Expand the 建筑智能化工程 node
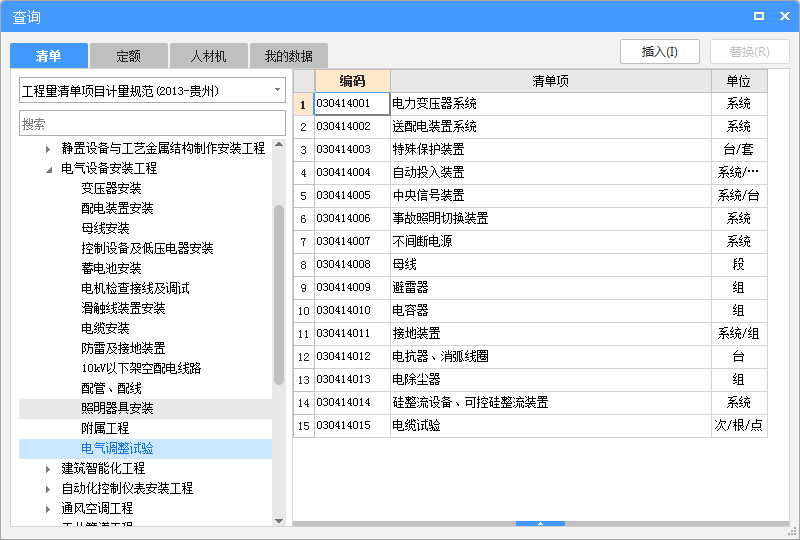Image resolution: width=800 pixels, height=540 pixels. [48, 469]
